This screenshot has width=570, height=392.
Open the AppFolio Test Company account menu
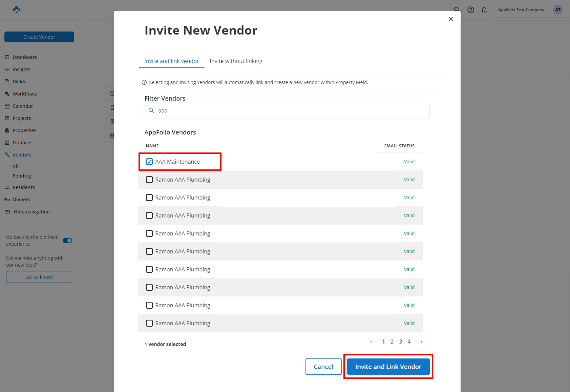coord(521,10)
